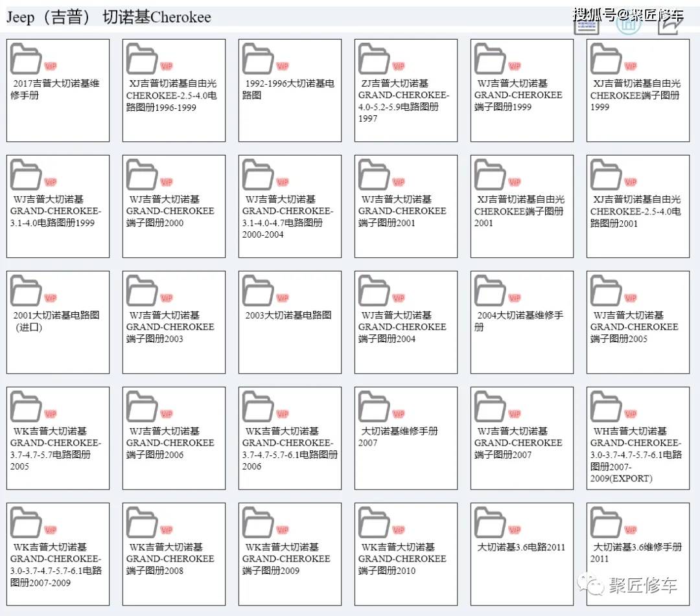Select the text 大切诺基3.6电路2011

(521, 547)
